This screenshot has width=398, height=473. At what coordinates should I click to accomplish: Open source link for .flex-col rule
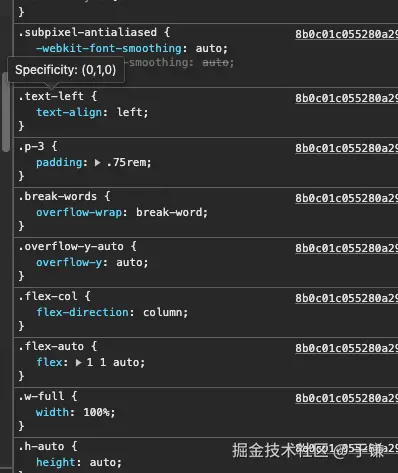(x=346, y=298)
